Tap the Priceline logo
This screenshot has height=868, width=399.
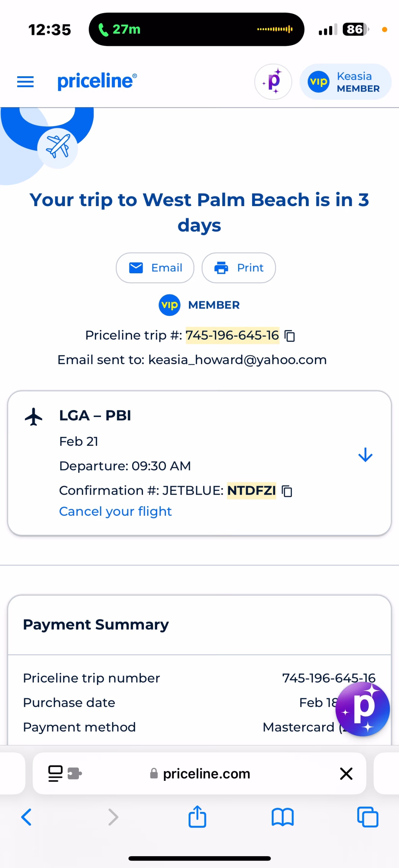[97, 81]
